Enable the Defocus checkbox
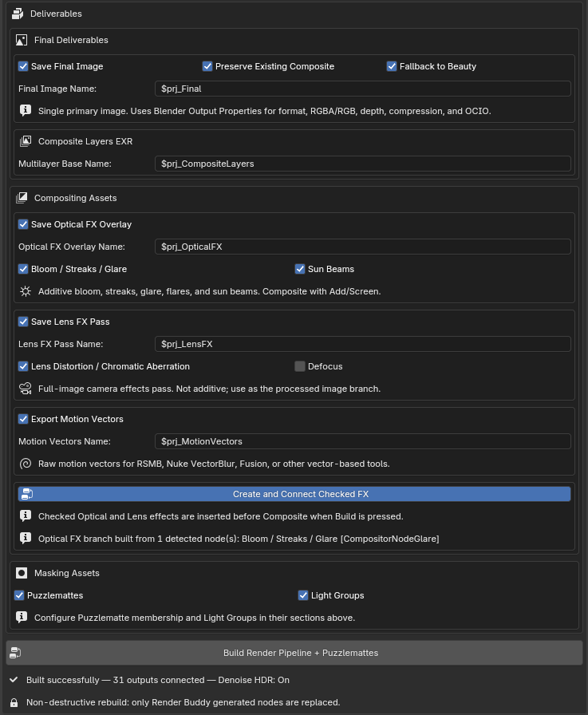The image size is (588, 715). click(x=300, y=366)
